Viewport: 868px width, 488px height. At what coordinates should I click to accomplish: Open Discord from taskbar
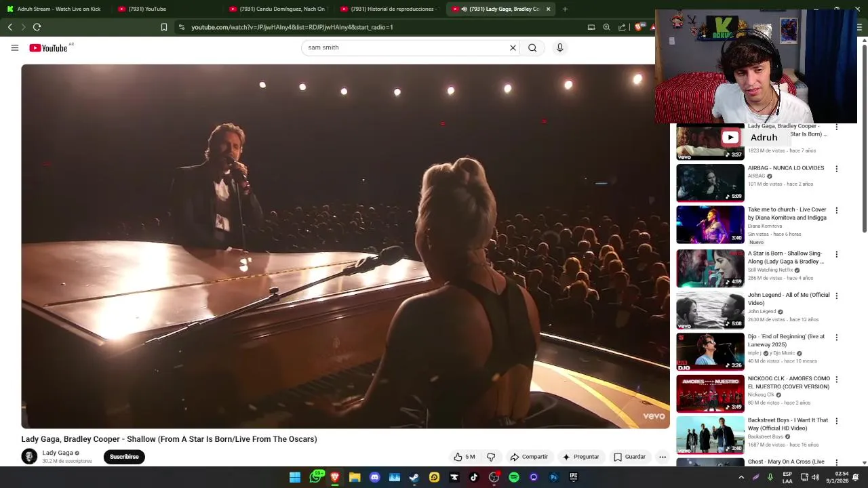point(374,477)
